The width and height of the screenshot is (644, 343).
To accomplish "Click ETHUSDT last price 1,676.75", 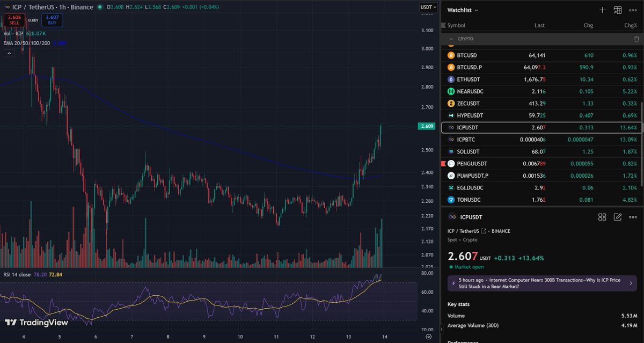I will [535, 79].
